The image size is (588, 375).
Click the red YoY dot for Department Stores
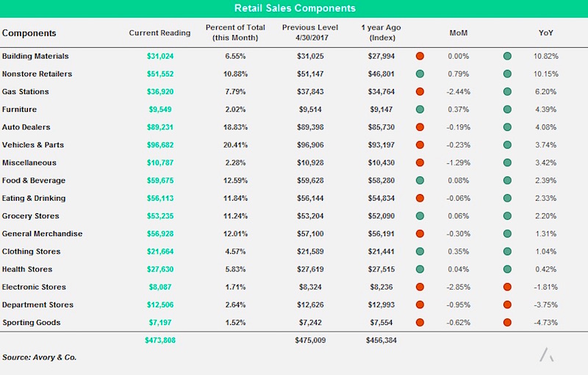point(507,305)
